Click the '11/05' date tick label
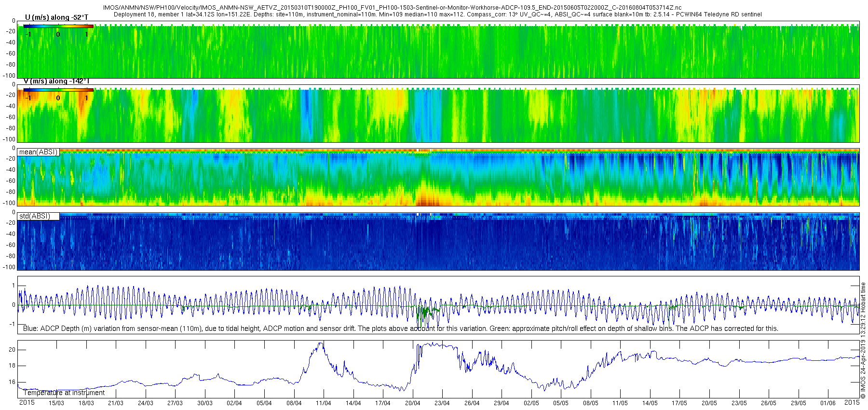The image size is (868, 410). (620, 403)
